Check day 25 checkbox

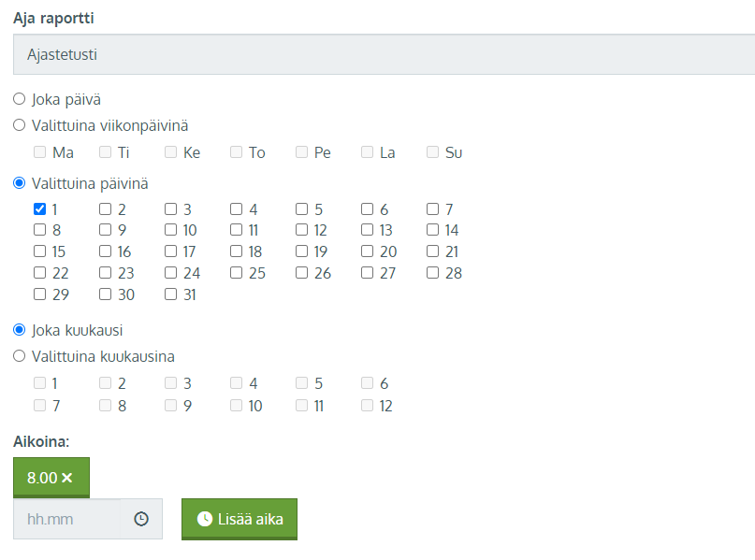236,273
